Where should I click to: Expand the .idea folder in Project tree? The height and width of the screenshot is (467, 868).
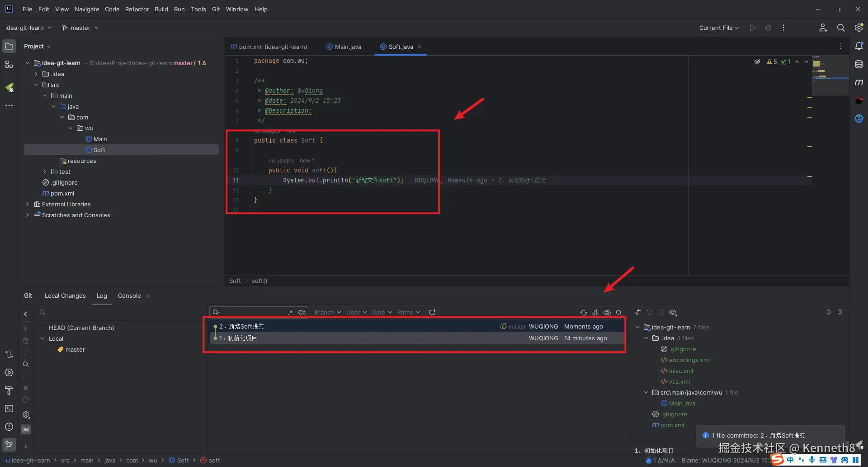coord(36,74)
